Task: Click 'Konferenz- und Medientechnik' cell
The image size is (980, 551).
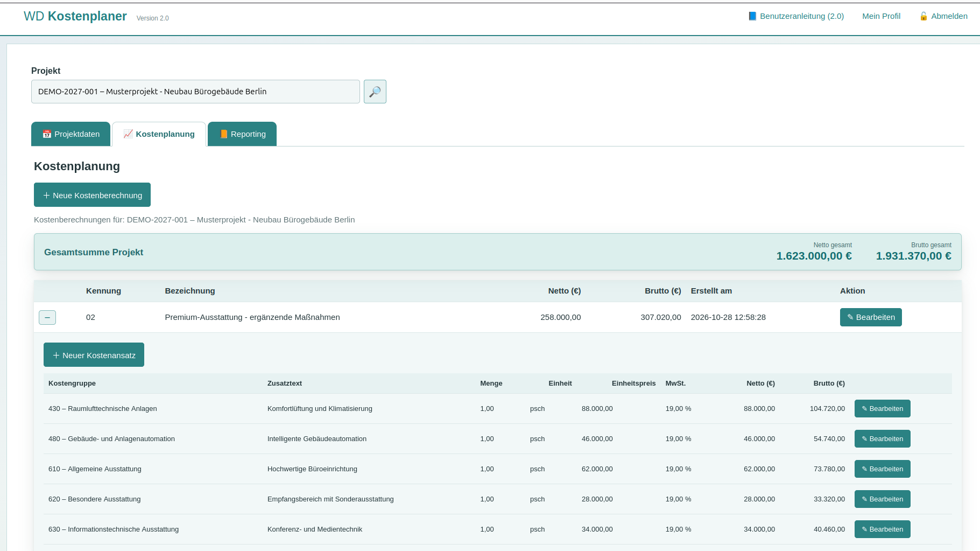Action: 315,529
